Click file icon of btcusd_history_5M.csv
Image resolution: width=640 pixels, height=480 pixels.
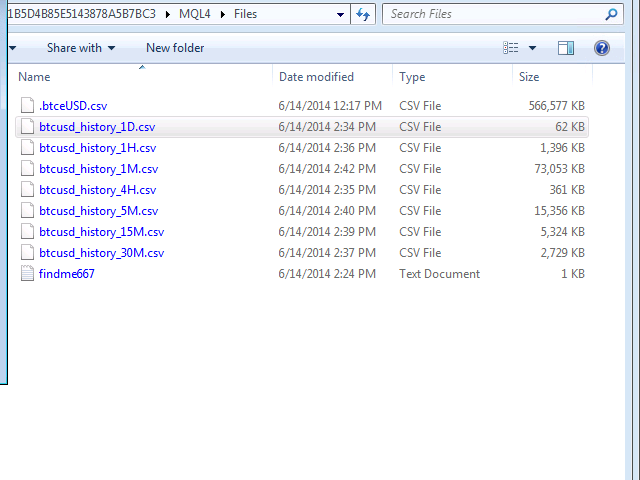[x=27, y=211]
